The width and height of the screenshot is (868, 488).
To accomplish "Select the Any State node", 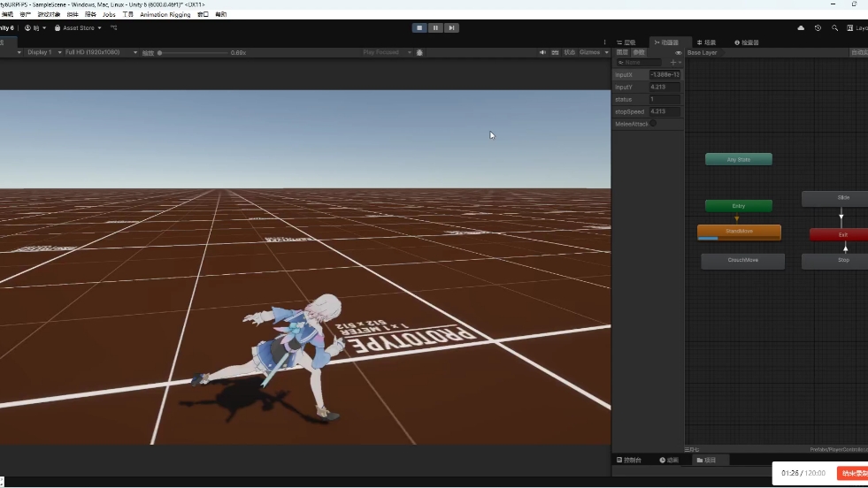I will tap(739, 159).
